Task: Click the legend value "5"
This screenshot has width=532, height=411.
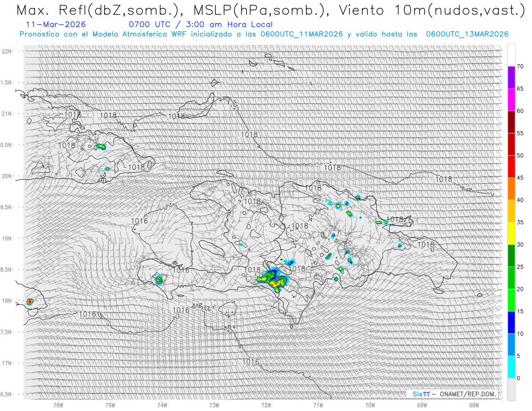Action: [518, 356]
